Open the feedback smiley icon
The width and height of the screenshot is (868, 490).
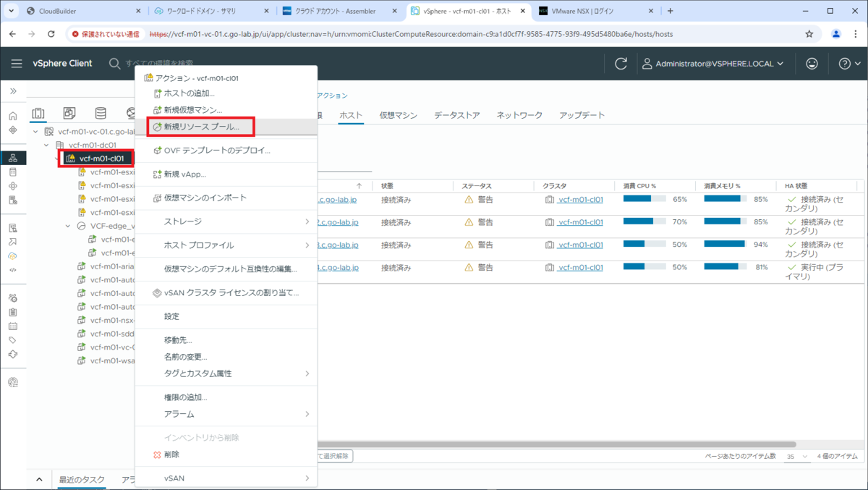coord(812,64)
